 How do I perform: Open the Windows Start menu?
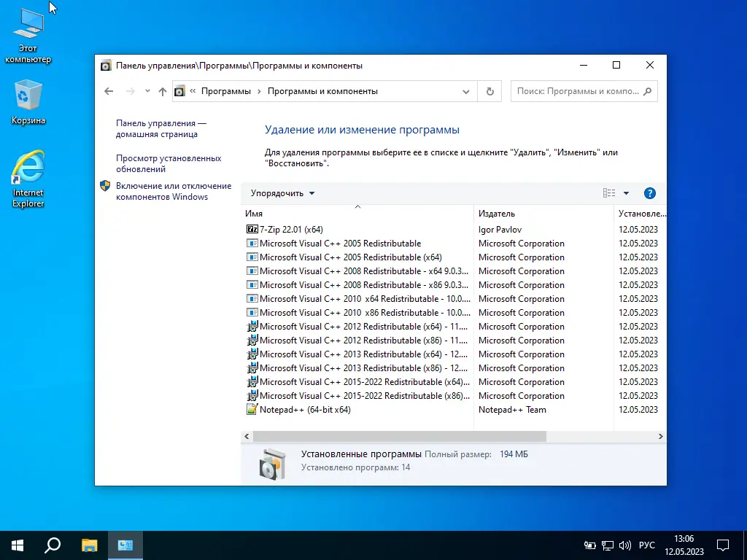[18, 545]
